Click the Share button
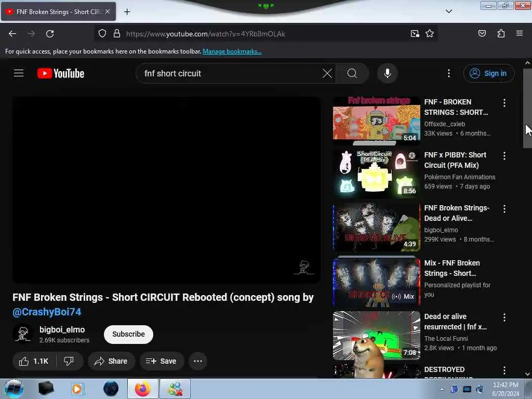This screenshot has width=532, height=399. tap(111, 361)
